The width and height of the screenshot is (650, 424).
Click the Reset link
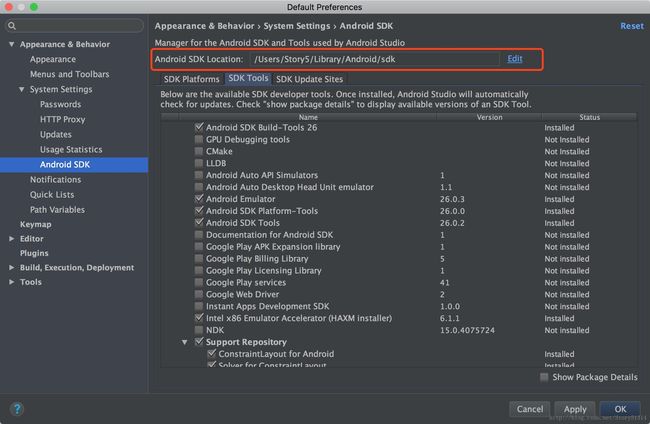[632, 26]
